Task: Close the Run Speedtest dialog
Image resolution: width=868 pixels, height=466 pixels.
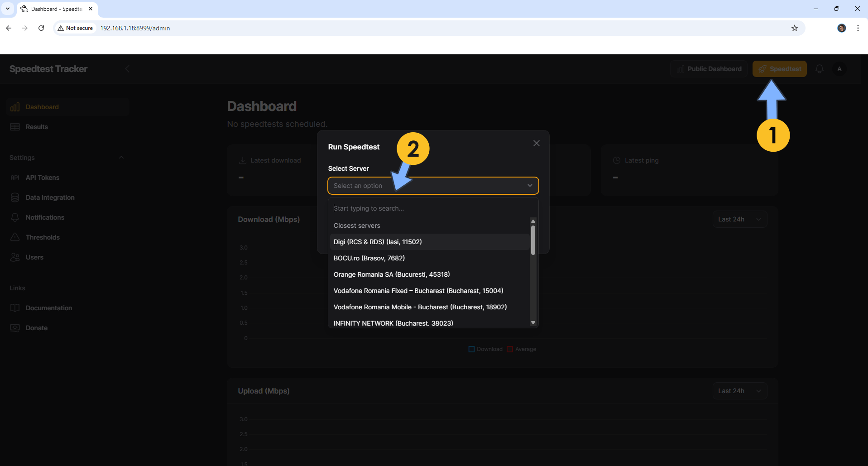Action: 536,143
